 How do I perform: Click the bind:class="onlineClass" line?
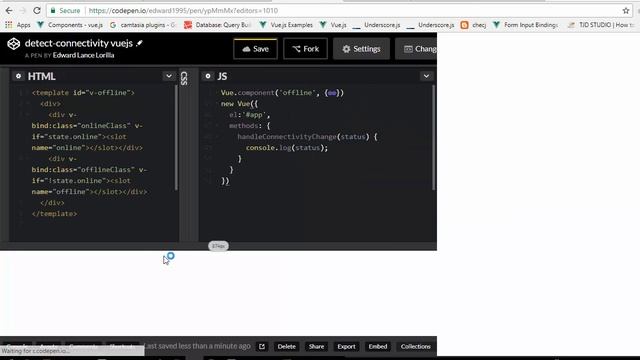tap(87, 125)
